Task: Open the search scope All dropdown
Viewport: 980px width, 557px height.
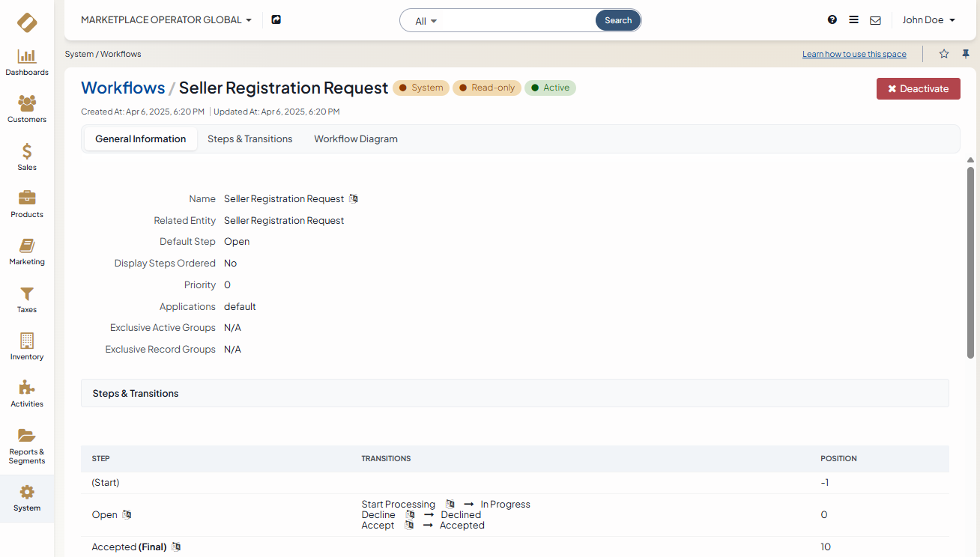Action: coord(426,21)
